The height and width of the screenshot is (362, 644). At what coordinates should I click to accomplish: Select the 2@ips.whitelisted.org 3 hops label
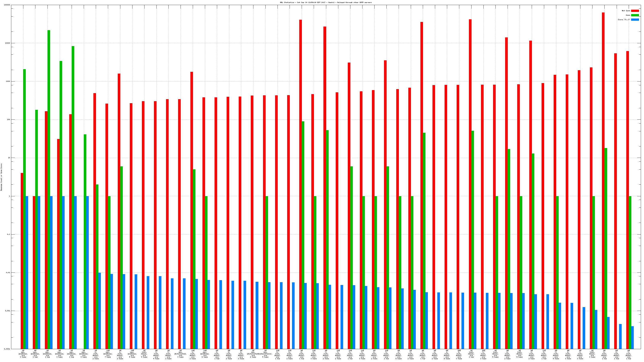[180, 354]
